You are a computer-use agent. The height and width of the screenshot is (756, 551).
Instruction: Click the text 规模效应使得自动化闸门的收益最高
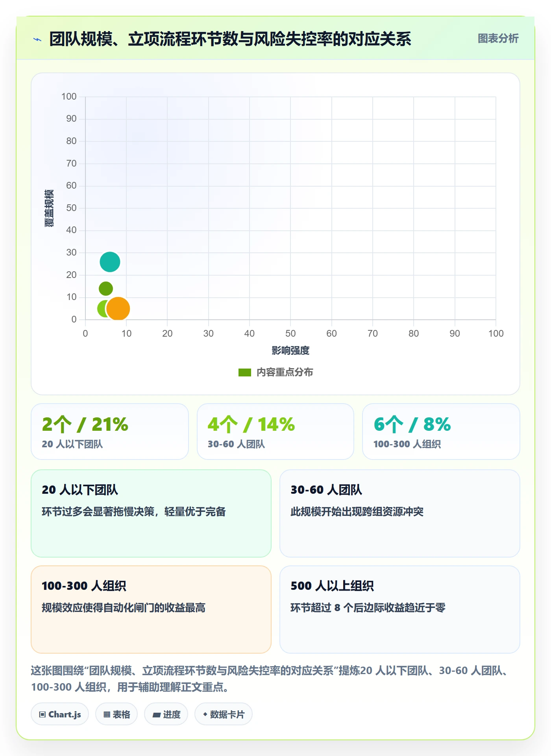pyautogui.click(x=124, y=608)
